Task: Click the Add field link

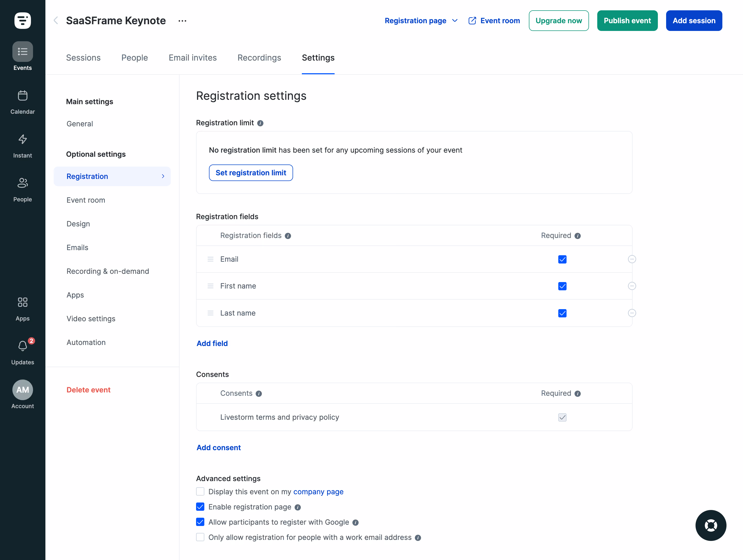Action: pyautogui.click(x=212, y=343)
